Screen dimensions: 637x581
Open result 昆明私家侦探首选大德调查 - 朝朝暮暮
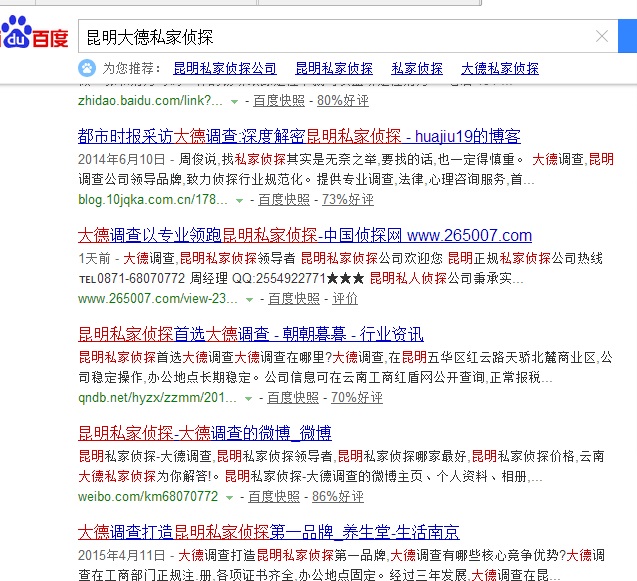(x=251, y=334)
